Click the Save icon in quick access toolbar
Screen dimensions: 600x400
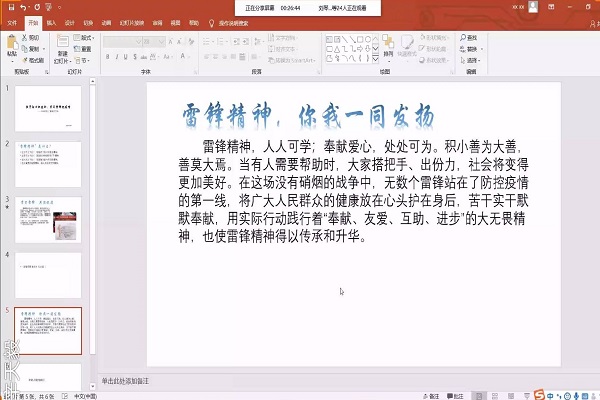7,6
